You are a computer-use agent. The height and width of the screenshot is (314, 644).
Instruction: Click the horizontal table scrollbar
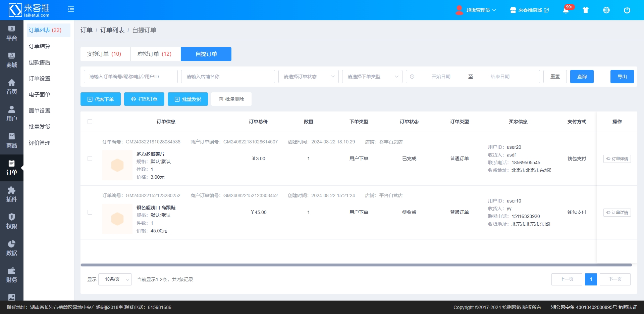(x=356, y=265)
